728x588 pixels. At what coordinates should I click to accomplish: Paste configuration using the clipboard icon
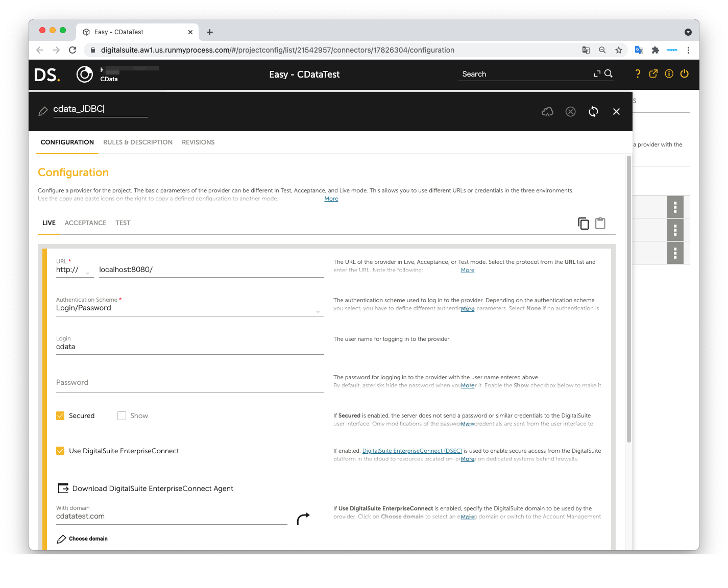[x=600, y=224]
